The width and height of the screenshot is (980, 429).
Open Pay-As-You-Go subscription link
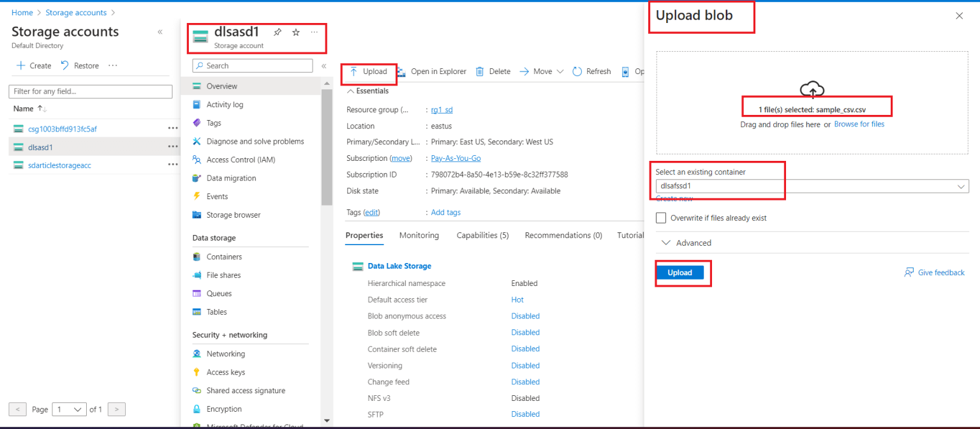(x=457, y=158)
